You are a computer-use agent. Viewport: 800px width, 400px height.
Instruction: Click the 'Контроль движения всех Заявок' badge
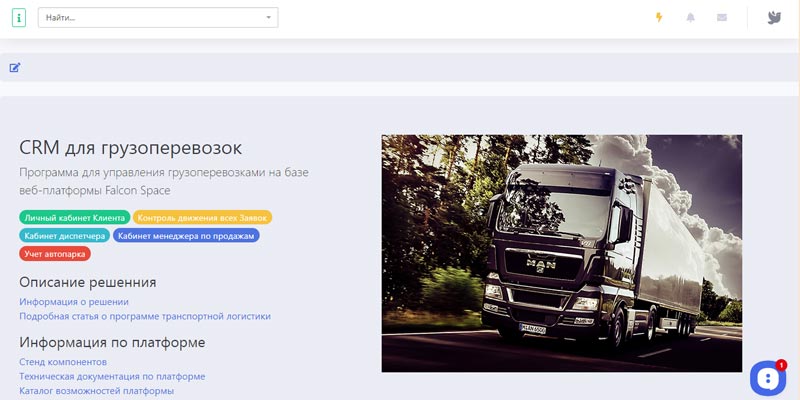click(202, 217)
